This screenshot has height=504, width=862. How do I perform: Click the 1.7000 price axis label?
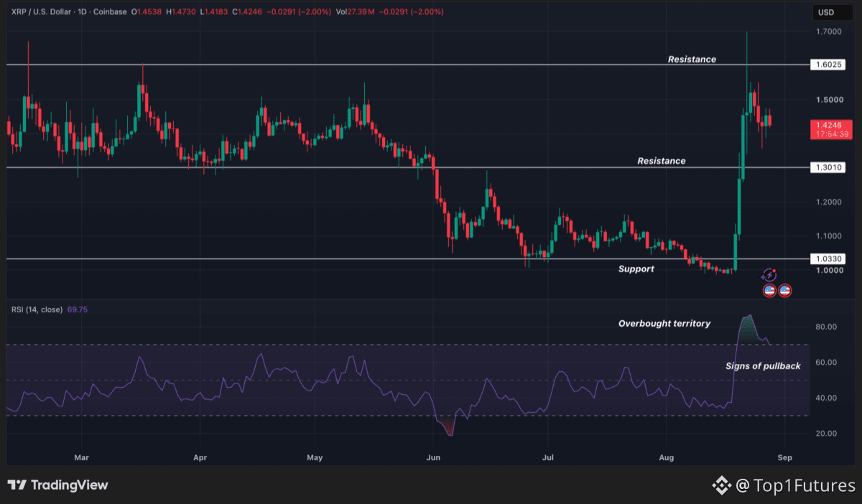point(829,32)
